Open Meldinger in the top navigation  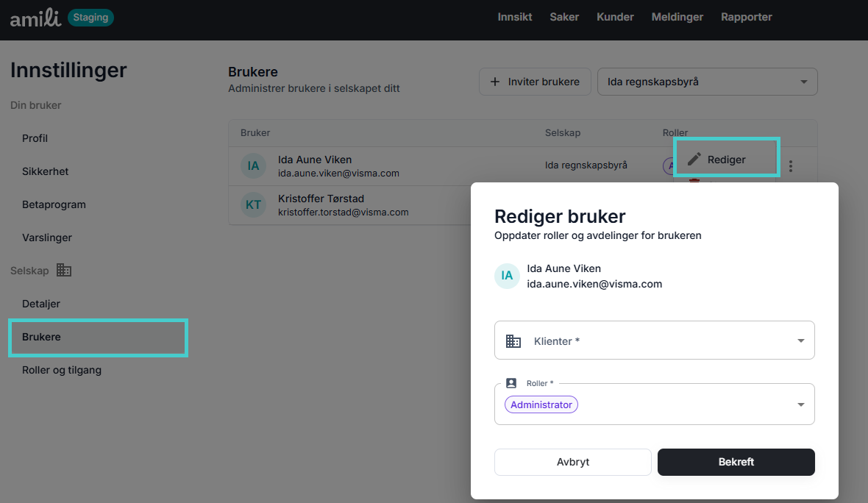coord(677,17)
